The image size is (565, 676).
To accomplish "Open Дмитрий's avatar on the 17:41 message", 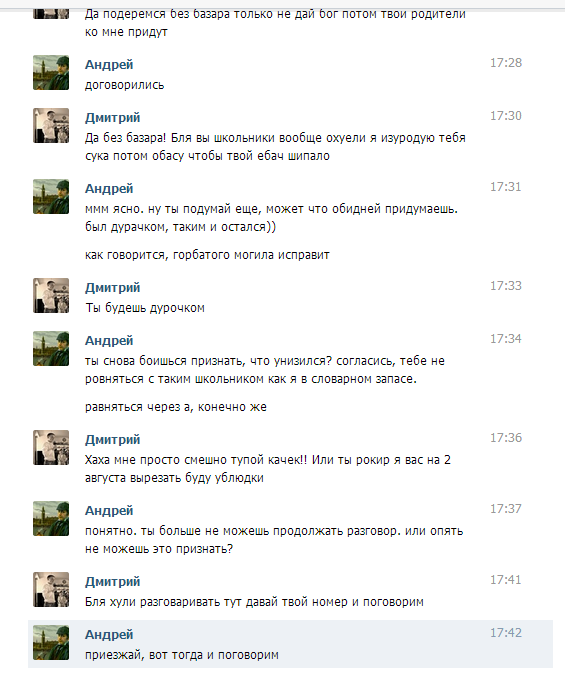I will [51, 589].
